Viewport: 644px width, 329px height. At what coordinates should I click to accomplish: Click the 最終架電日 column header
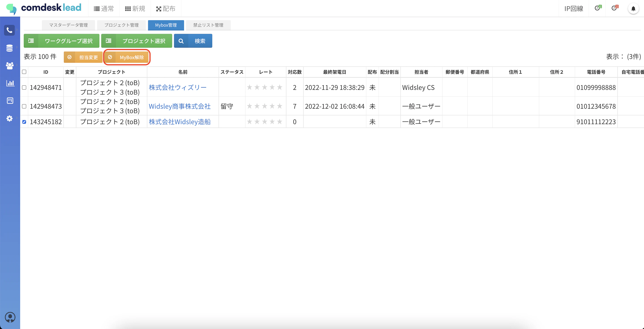(x=335, y=72)
